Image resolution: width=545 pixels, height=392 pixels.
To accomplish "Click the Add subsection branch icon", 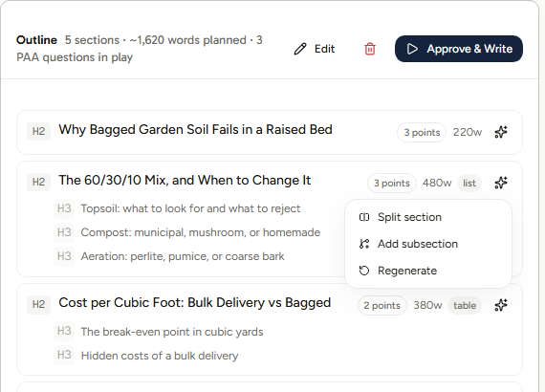I will coord(364,244).
